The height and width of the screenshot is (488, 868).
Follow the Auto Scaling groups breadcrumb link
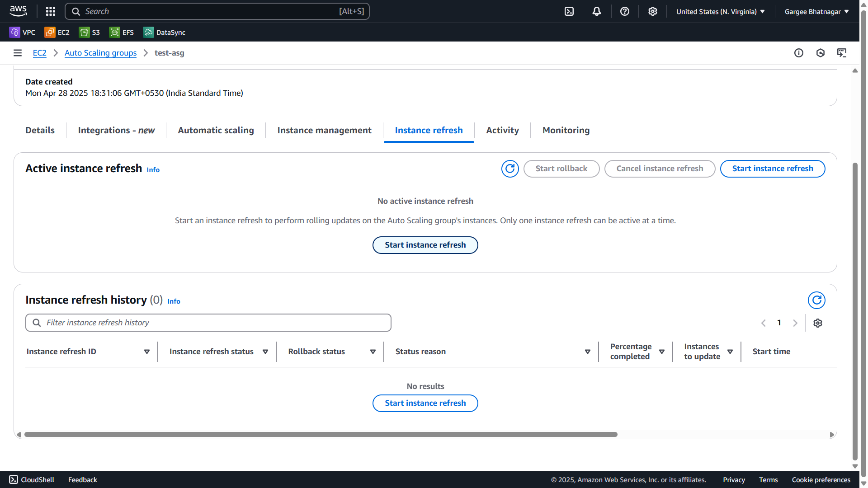pyautogui.click(x=100, y=53)
